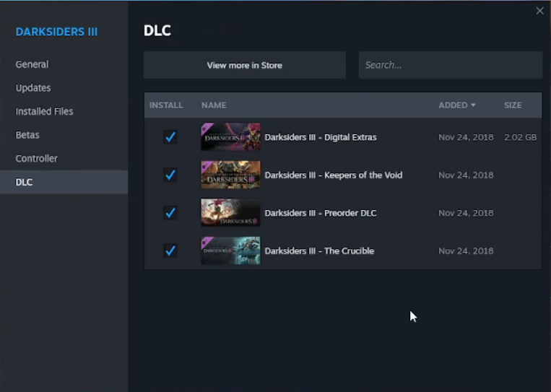Click 'Darksiders III - Preorder DLC' name
The width and height of the screenshot is (551, 392).
pos(321,213)
